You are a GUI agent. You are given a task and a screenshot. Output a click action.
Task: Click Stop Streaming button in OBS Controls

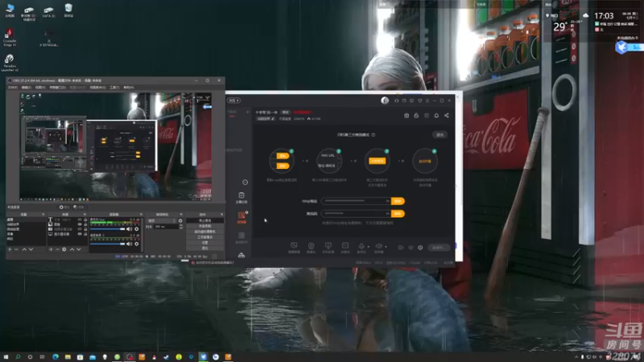tap(204, 220)
